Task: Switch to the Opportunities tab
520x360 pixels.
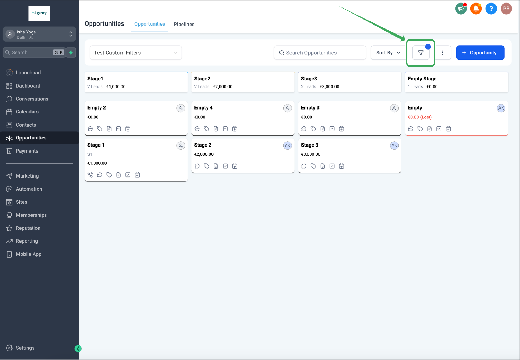Action: 149,24
